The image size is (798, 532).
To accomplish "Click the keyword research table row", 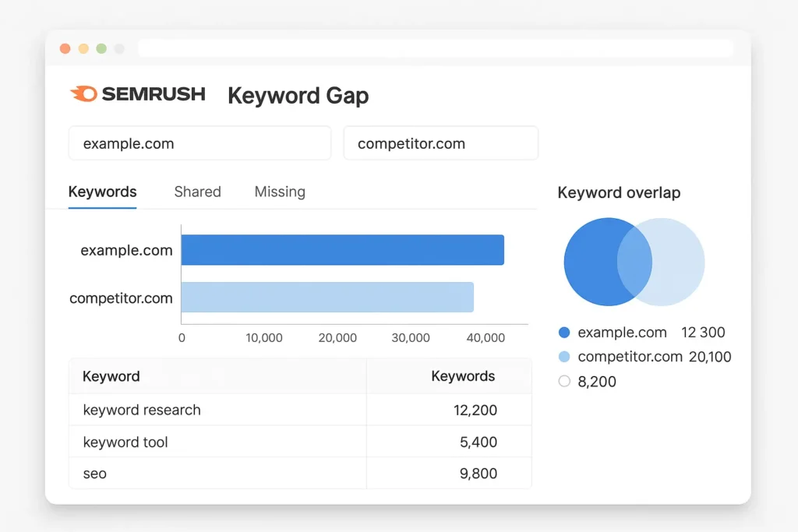I will coord(218,410).
